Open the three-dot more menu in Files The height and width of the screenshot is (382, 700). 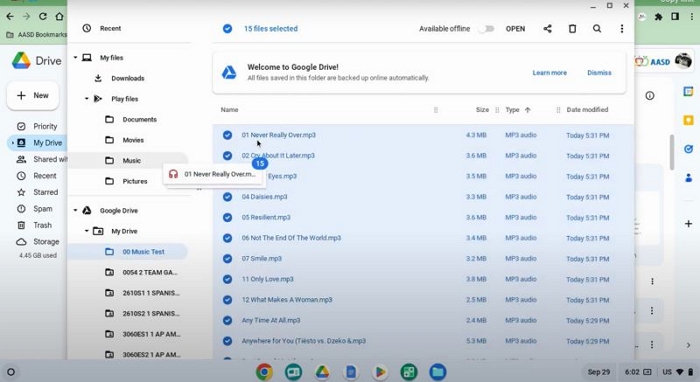(622, 29)
